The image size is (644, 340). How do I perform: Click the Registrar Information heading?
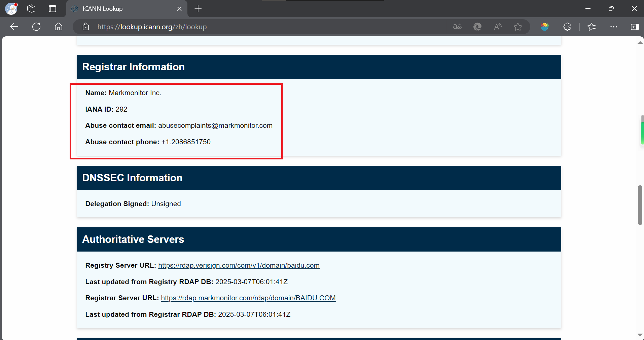pyautogui.click(x=134, y=67)
